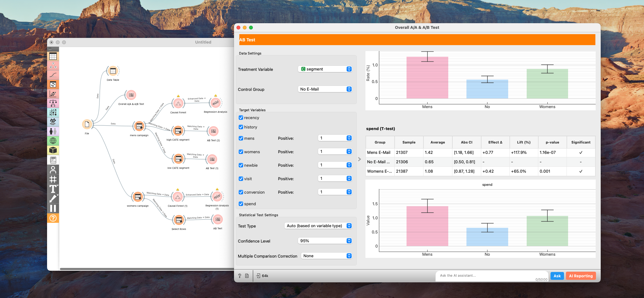The height and width of the screenshot is (298, 644).
Task: Expand the Confidence Level dropdown
Action: [325, 241]
